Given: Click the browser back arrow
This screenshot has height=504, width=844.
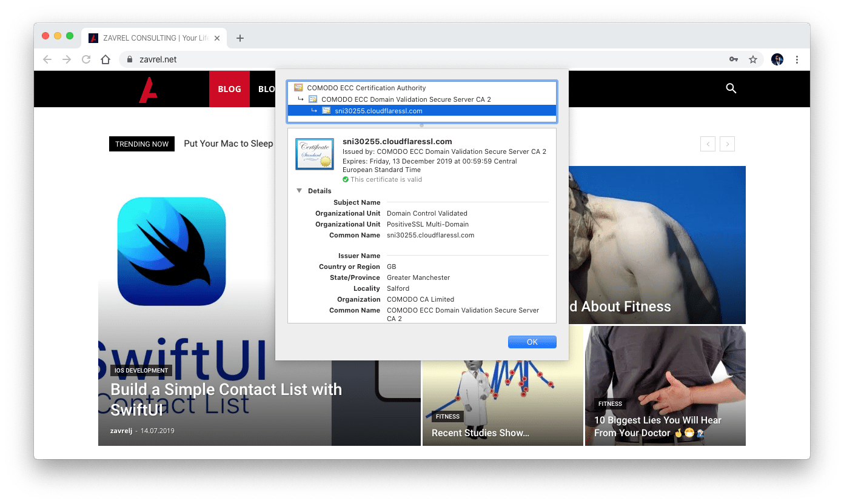Looking at the screenshot, I should (47, 59).
